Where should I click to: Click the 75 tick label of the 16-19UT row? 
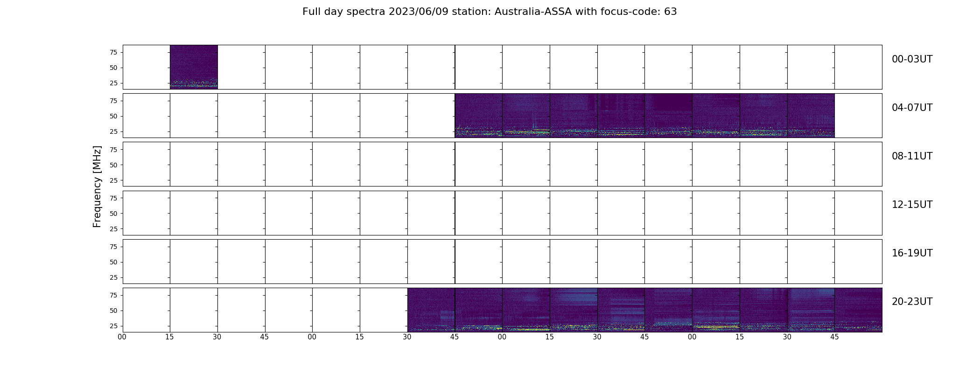tap(113, 247)
